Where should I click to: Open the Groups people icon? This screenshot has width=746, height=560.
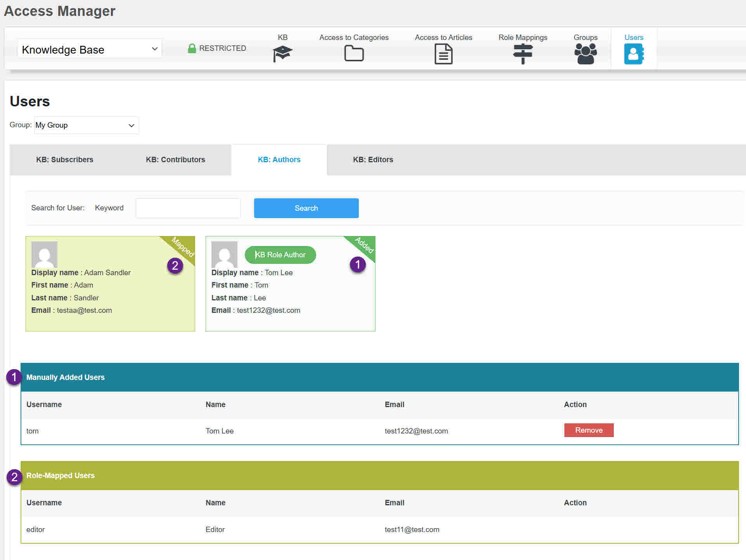point(585,54)
